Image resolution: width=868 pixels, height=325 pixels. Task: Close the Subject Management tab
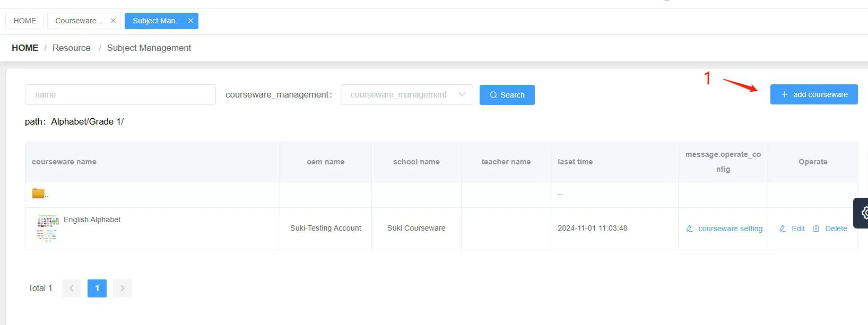(190, 21)
